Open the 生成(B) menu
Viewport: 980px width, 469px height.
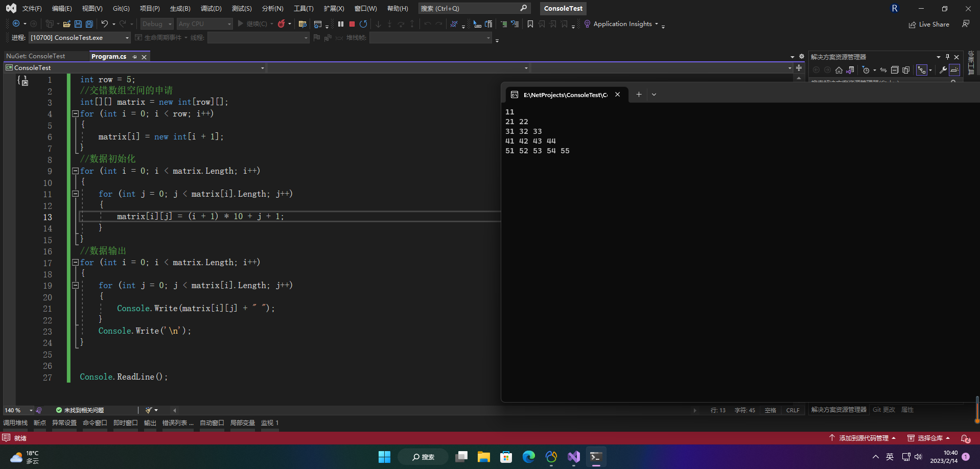180,8
